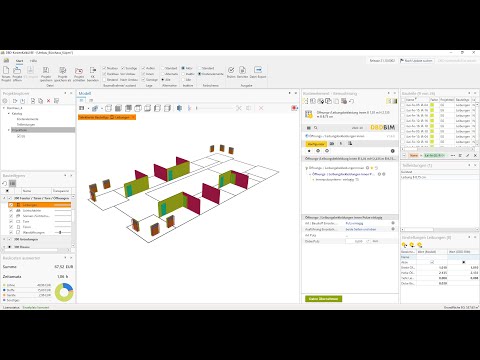
Task: Click the Name filter chip in Bauteile panel
Action: click(x=413, y=155)
